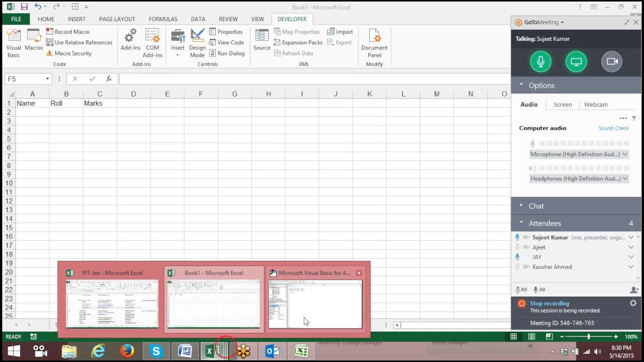Select Microsoft Visual Basic window thumbnail
The width and height of the screenshot is (644, 362).
pos(315,299)
